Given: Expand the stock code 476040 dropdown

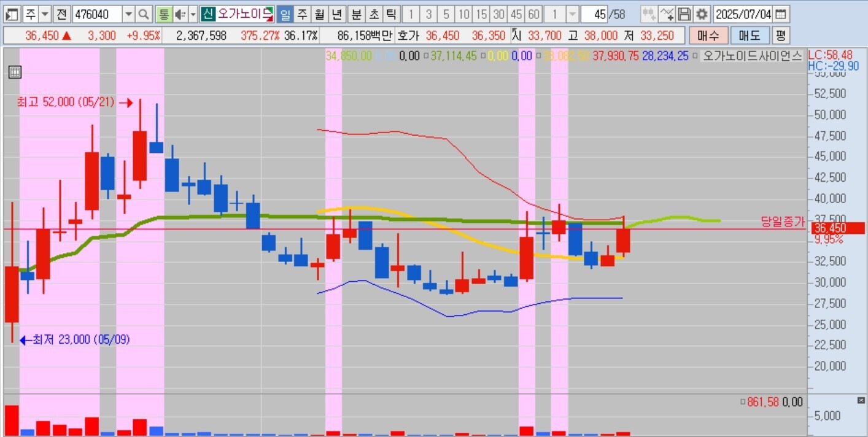Looking at the screenshot, I should (128, 14).
